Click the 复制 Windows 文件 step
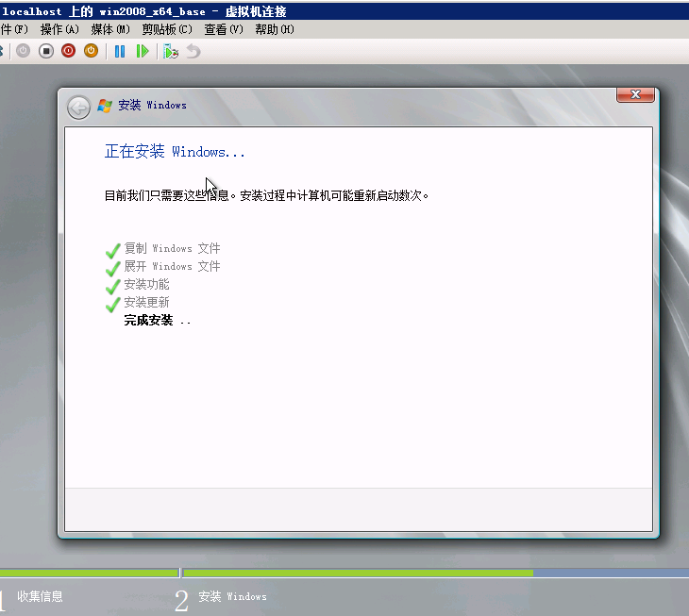This screenshot has width=689, height=616. [172, 248]
